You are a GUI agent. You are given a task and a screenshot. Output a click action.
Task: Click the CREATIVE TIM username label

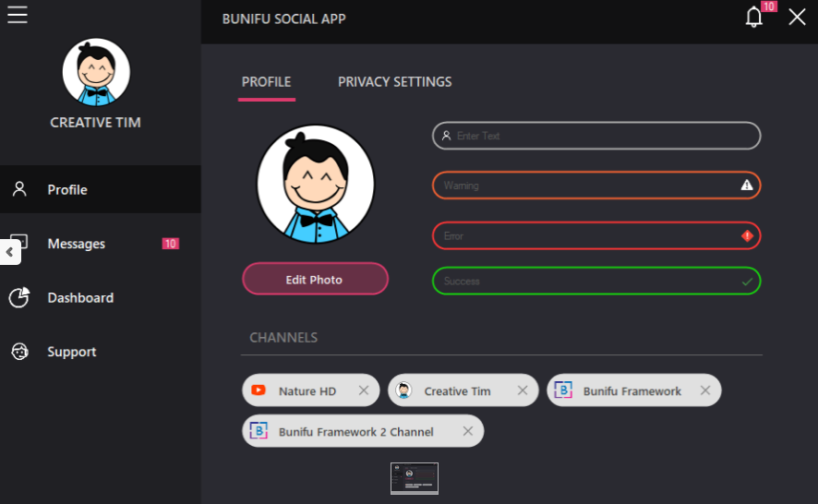point(95,123)
